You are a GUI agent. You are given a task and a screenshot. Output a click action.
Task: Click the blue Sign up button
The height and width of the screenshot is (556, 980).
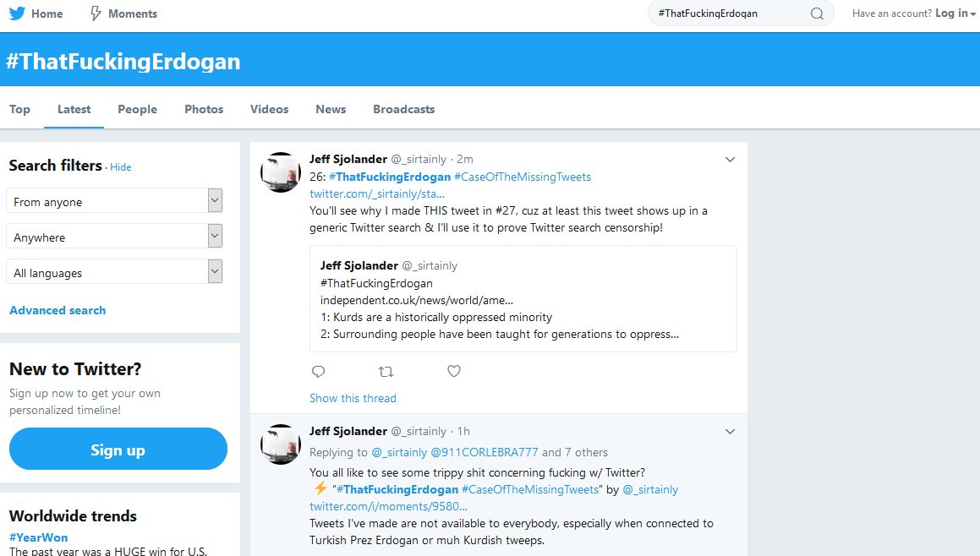tap(118, 450)
